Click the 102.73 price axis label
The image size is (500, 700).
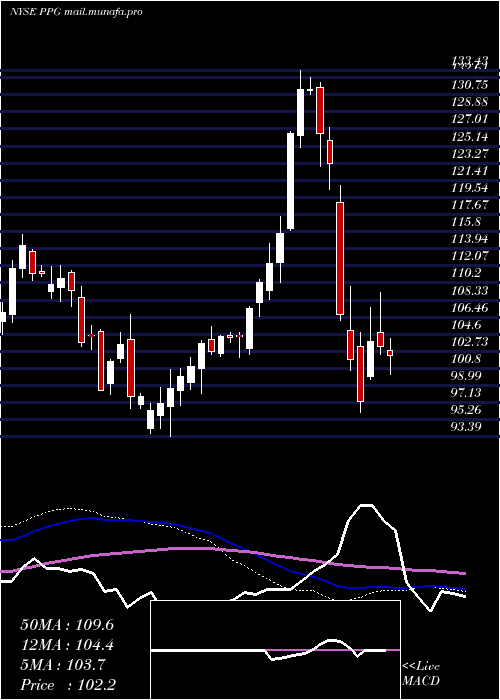tap(469, 342)
